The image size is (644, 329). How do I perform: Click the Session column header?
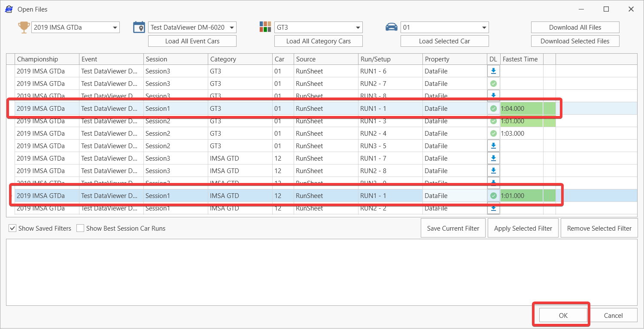coord(175,59)
